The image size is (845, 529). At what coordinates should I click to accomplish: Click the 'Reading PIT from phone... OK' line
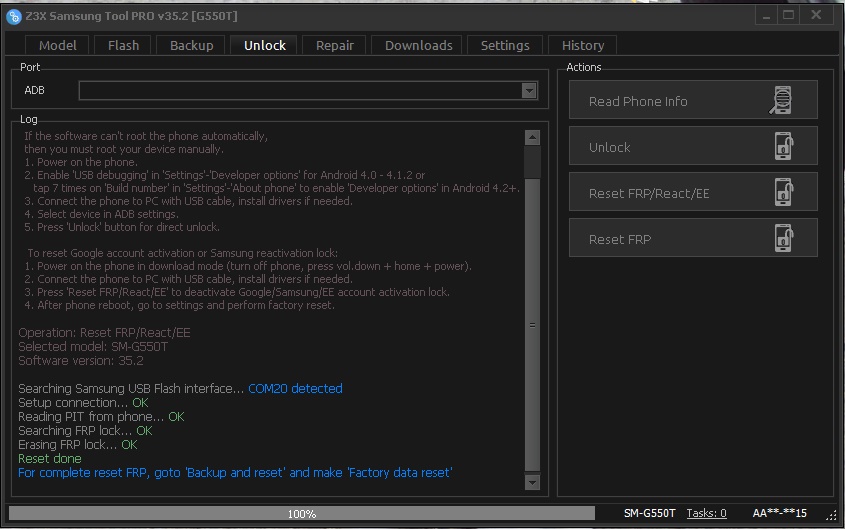[x=101, y=416]
